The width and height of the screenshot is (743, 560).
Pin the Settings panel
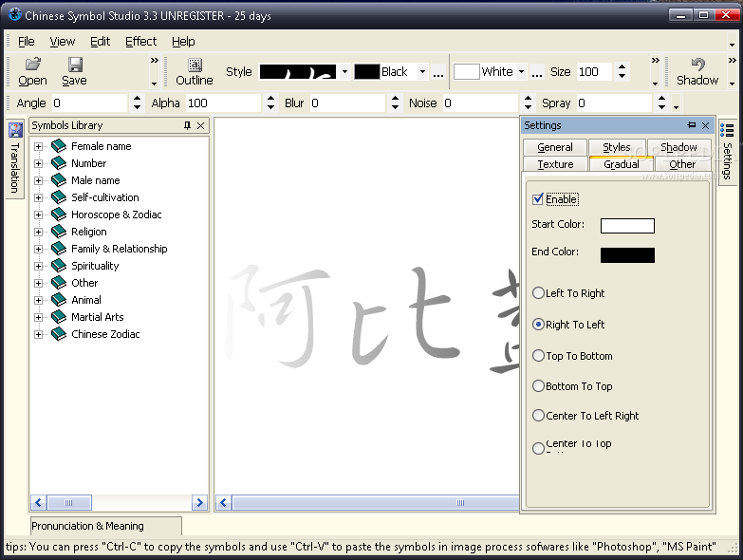(692, 125)
